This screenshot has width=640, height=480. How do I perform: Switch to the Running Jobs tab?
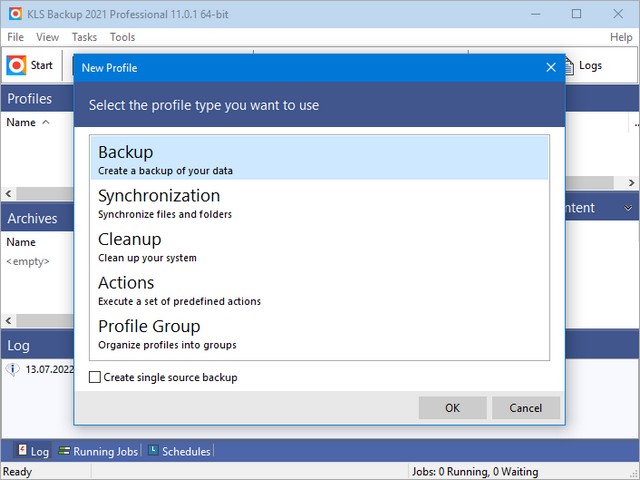[98, 452]
